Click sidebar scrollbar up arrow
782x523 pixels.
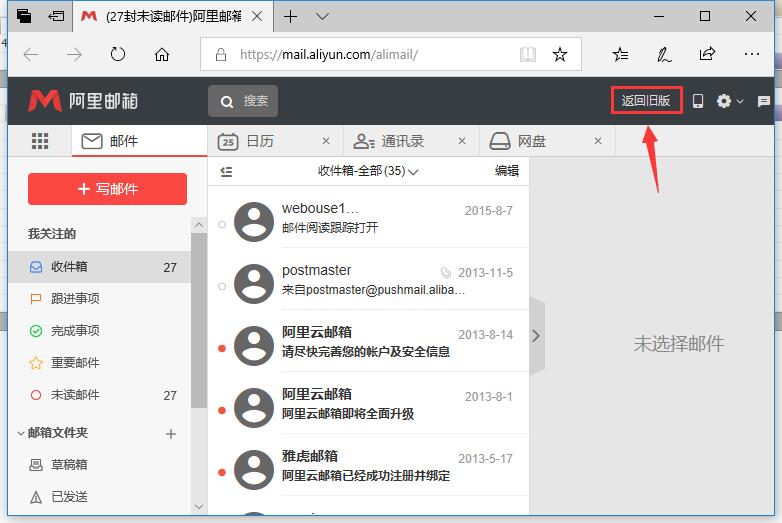click(x=199, y=225)
